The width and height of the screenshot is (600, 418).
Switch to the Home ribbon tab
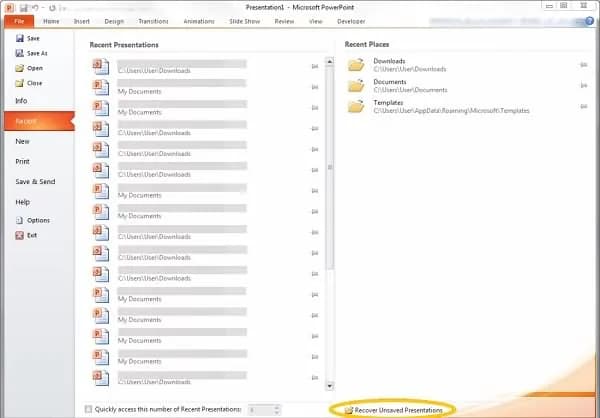(51, 21)
